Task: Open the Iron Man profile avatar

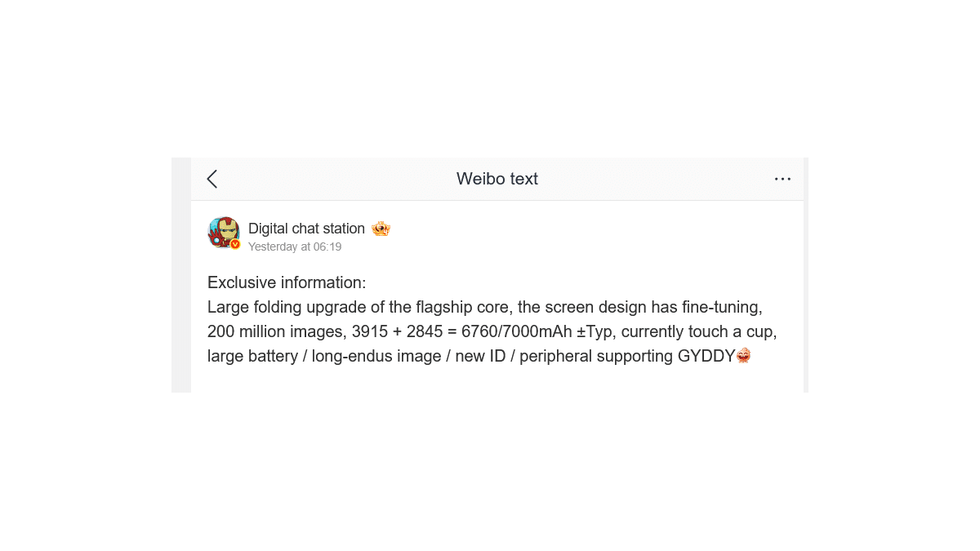Action: pos(223,232)
